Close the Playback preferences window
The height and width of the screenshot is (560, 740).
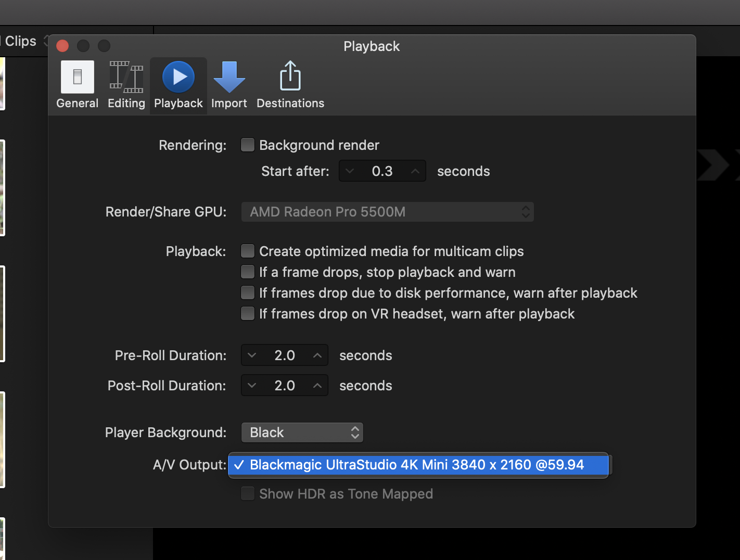point(62,46)
